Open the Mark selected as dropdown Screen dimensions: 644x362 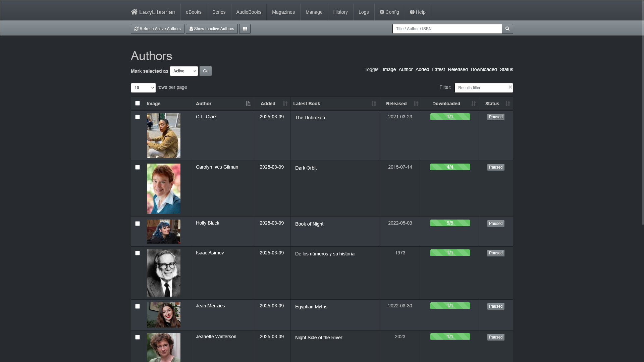click(184, 71)
